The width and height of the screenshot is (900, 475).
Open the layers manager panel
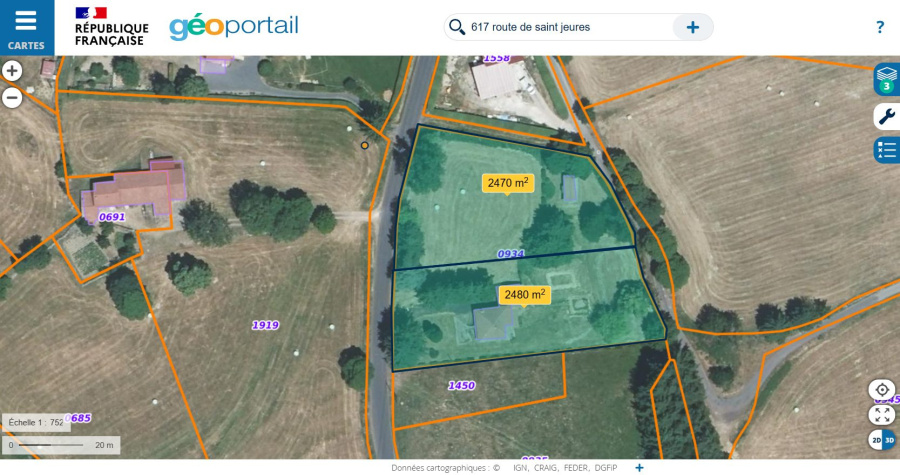tap(886, 79)
